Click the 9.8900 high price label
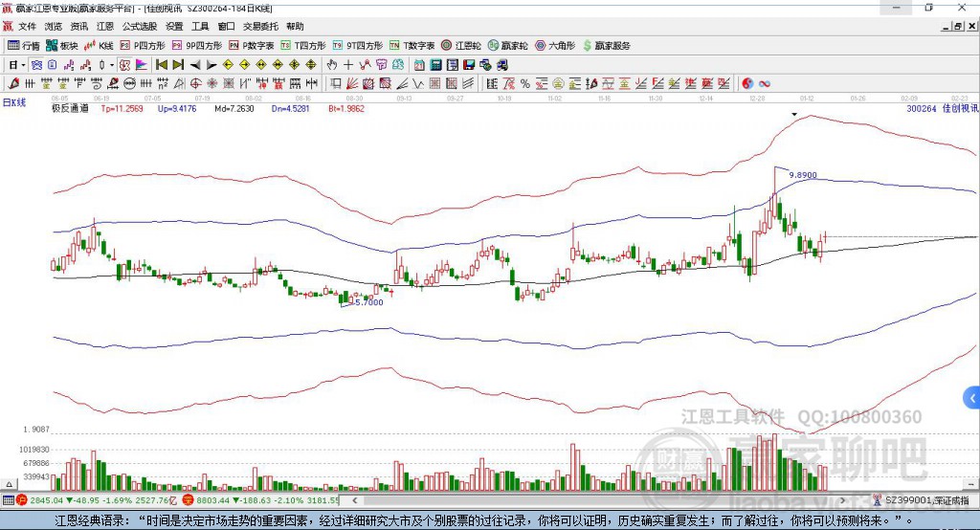This screenshot has width=980, height=530. click(803, 175)
